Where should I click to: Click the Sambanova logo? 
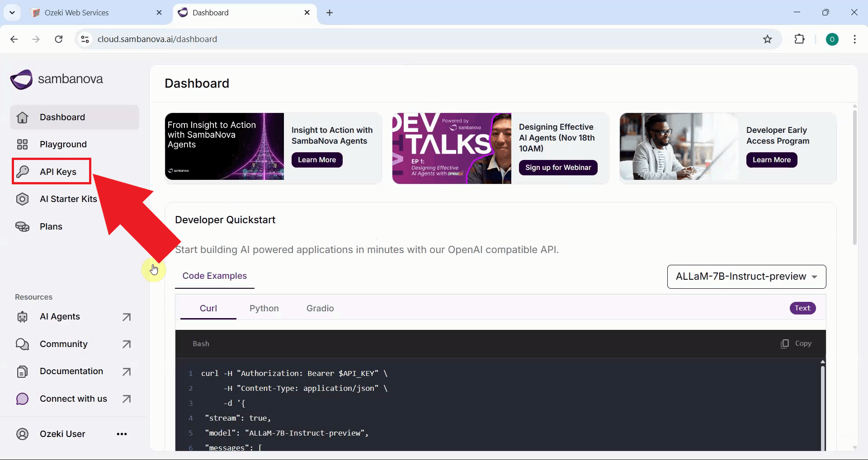pos(56,79)
